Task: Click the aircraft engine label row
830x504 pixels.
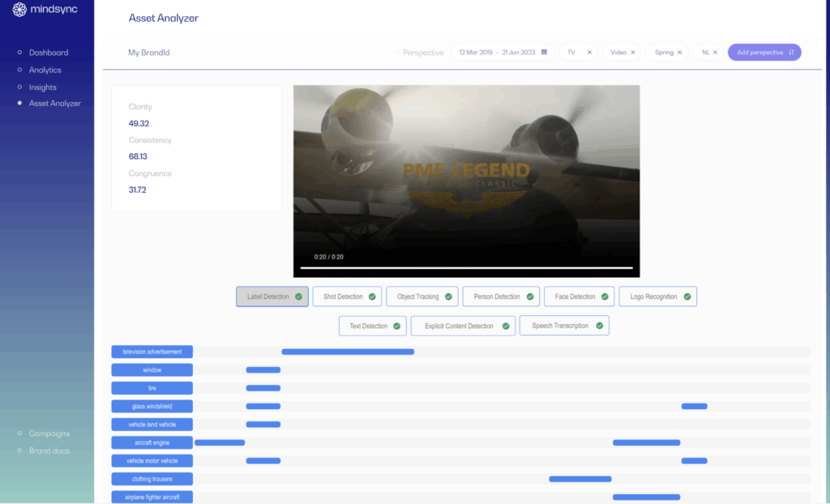Action: tap(152, 443)
